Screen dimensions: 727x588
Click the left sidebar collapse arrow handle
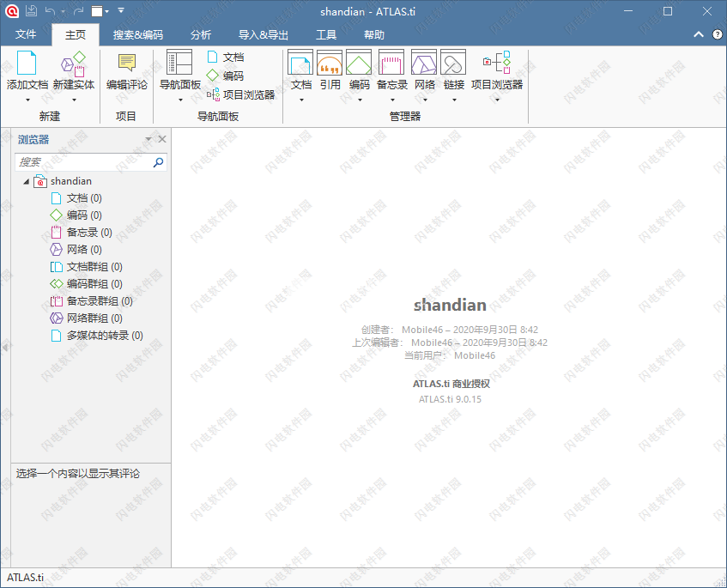[x=5, y=347]
